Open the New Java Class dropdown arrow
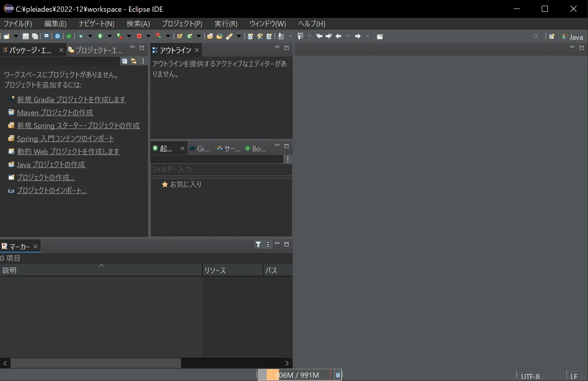The height and width of the screenshot is (381, 588). 199,37
